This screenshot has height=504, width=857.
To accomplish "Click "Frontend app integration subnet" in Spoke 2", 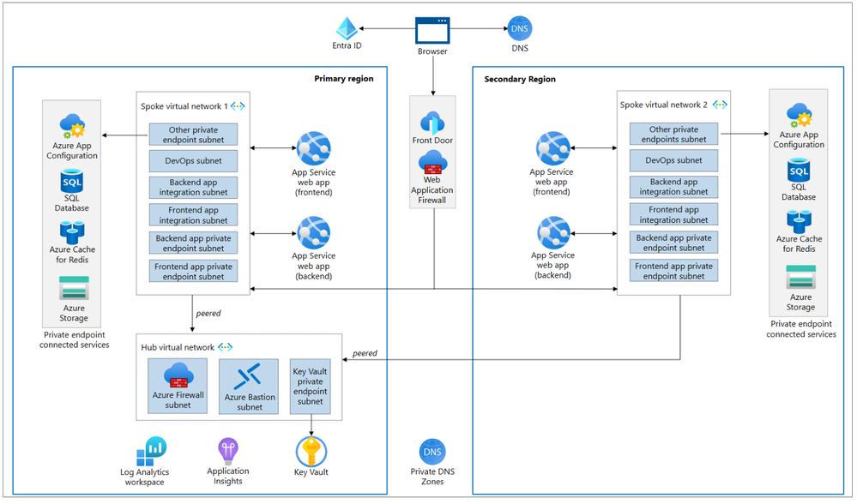I will (674, 214).
